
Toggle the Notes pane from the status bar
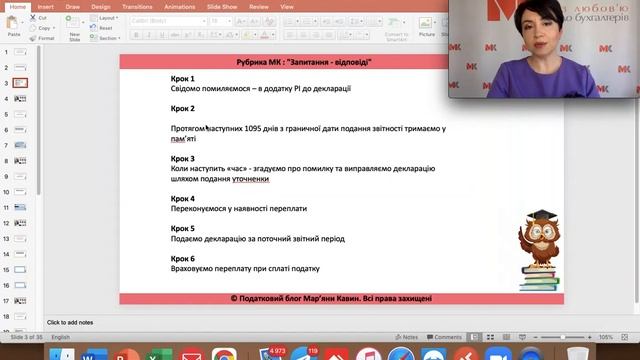tap(407, 337)
